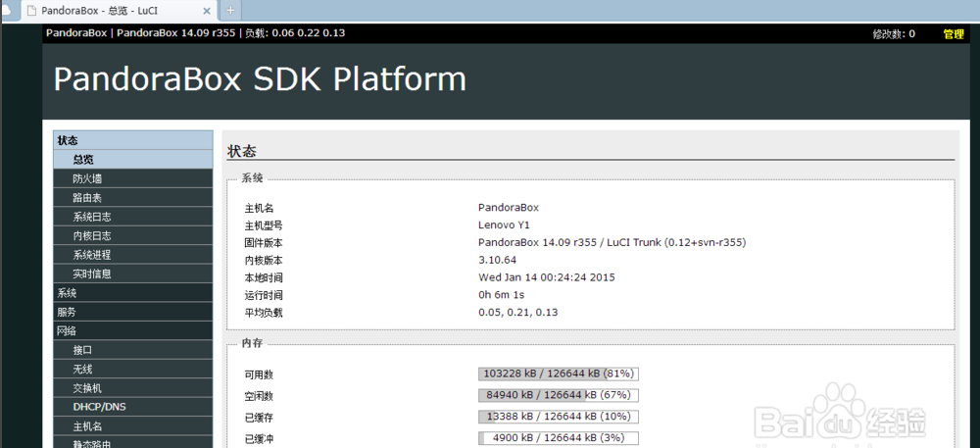Click the 系统 legend of the status fieldset
This screenshot has height=448, width=980.
[x=252, y=178]
